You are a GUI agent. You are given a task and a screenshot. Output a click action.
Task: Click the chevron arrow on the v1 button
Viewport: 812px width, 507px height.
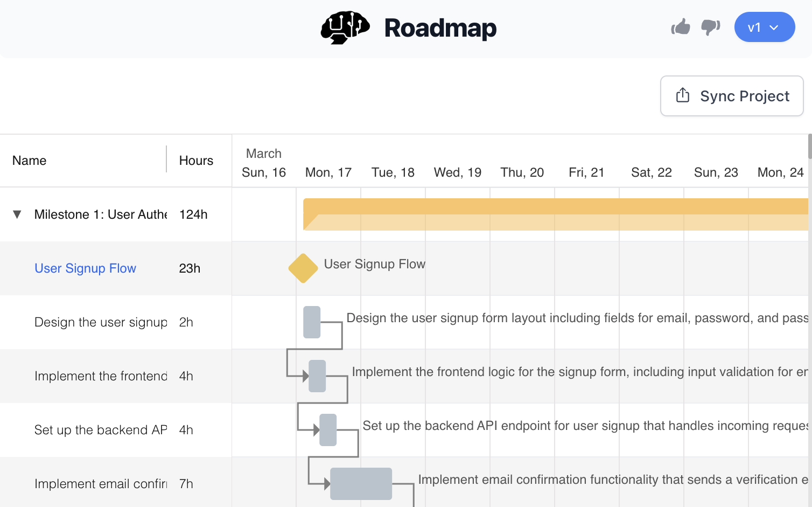pos(775,27)
